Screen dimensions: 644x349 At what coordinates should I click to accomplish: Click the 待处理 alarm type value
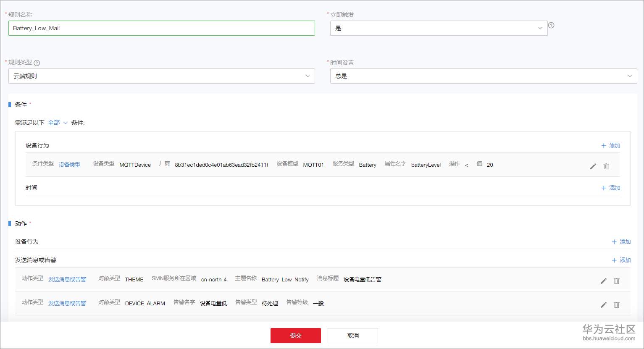point(270,303)
